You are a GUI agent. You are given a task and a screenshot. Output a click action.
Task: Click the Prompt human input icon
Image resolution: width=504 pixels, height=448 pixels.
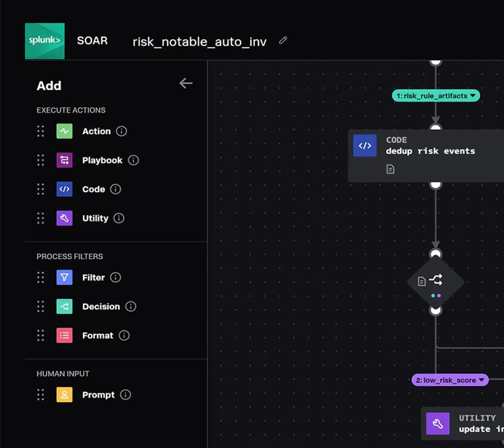pos(65,394)
